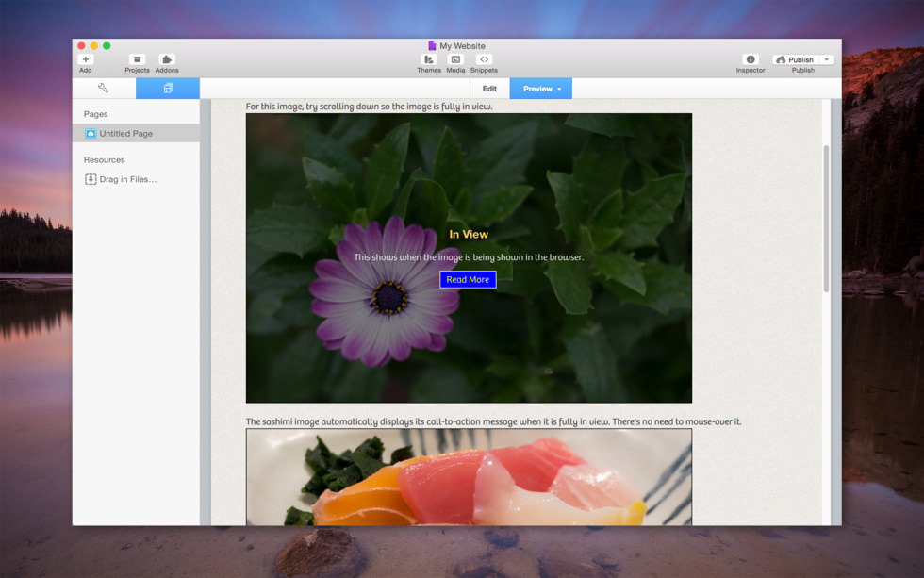Click the Read More button
The width and height of the screenshot is (924, 578).
(468, 279)
